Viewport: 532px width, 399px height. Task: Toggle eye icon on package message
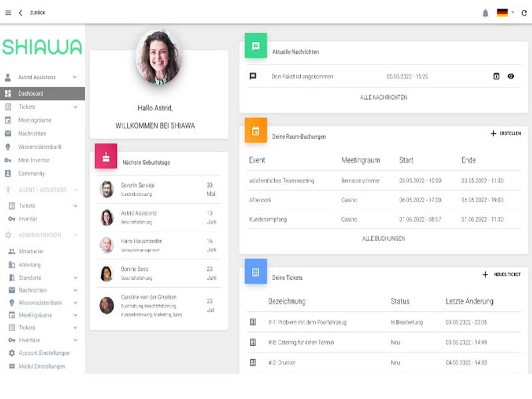click(x=511, y=76)
